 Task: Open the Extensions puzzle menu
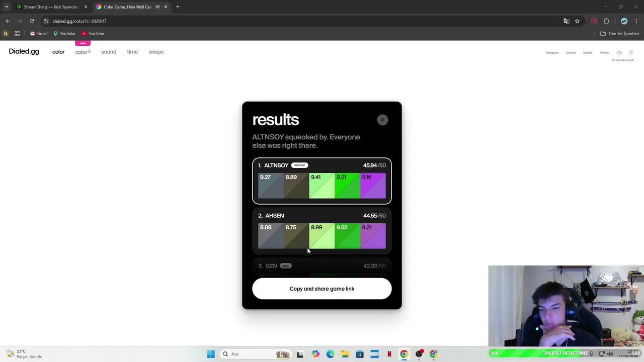pyautogui.click(x=606, y=21)
